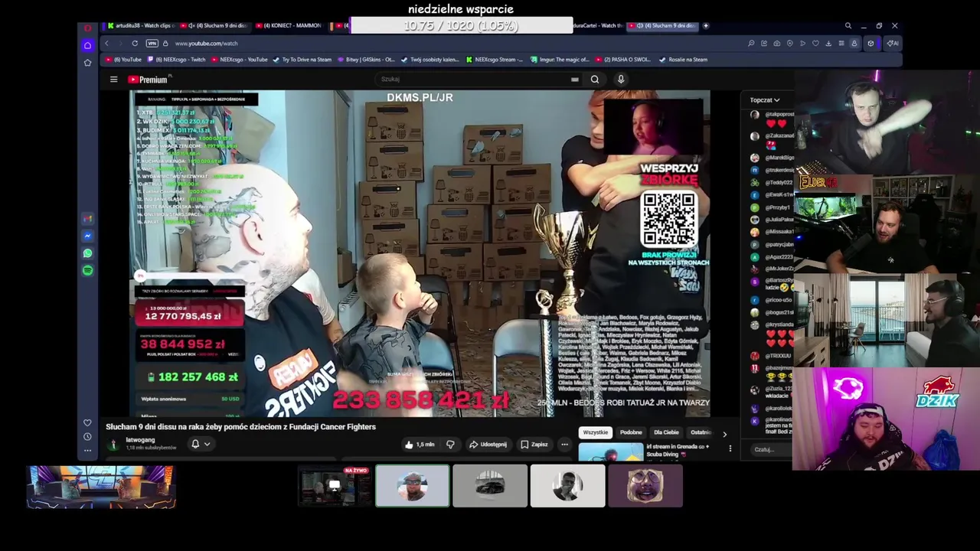Open the łatwogang channel name
Viewport: 980px width, 551px height.
pos(140,440)
